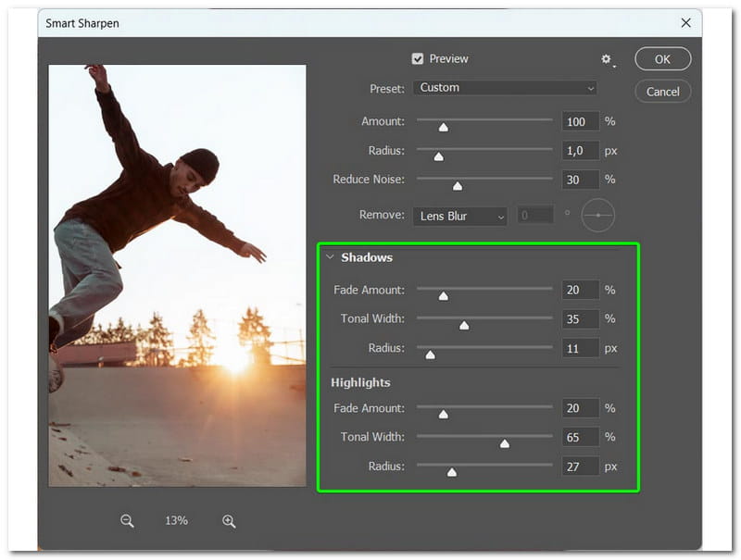Click the Shadows Radius field showing 11
This screenshot has width=741, height=560.
(581, 348)
